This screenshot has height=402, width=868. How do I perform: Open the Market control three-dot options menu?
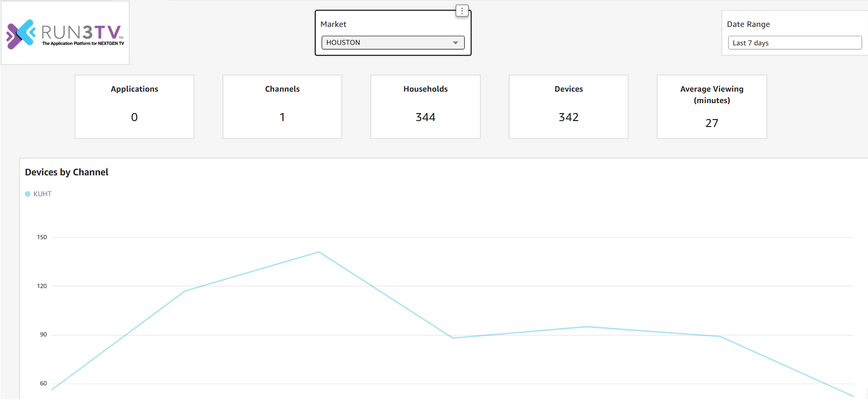click(x=462, y=11)
